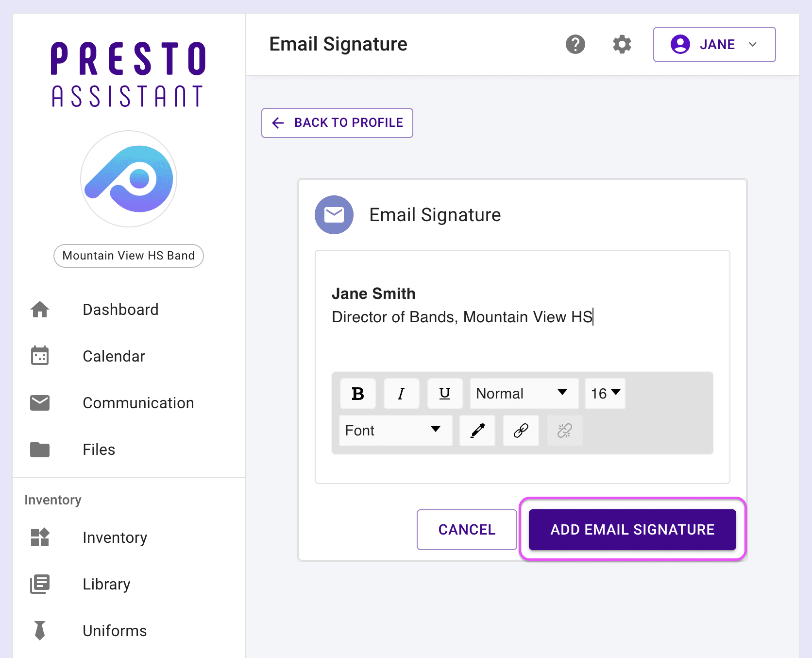Click the Files folder icon in sidebar

[39, 450]
